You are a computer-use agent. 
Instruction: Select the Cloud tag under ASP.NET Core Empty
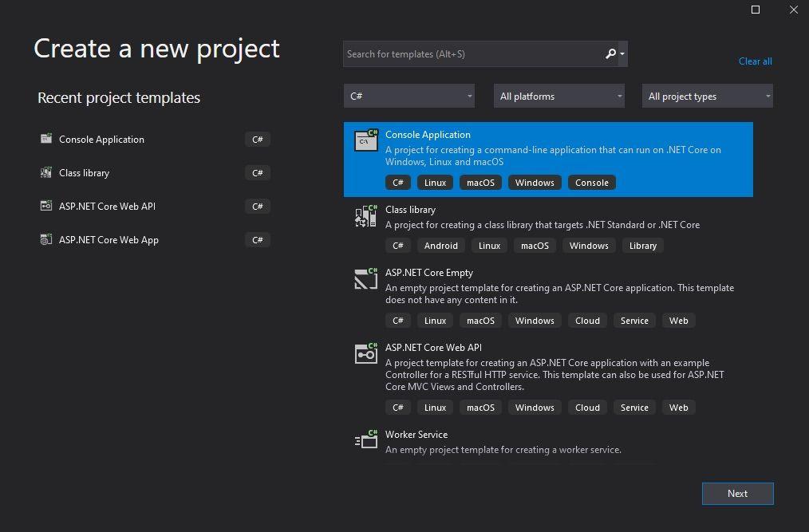tap(587, 320)
